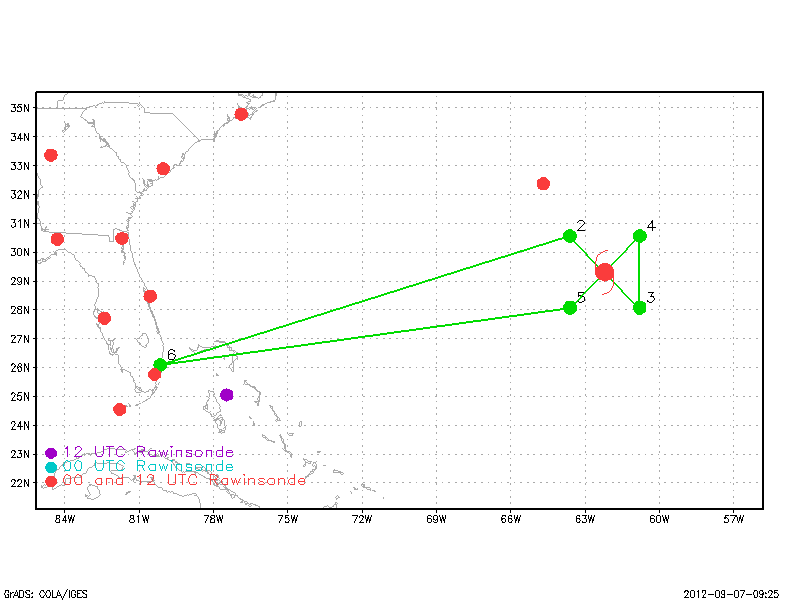Select red station dot at 33N far west
The width and height of the screenshot is (800, 600).
(51, 155)
